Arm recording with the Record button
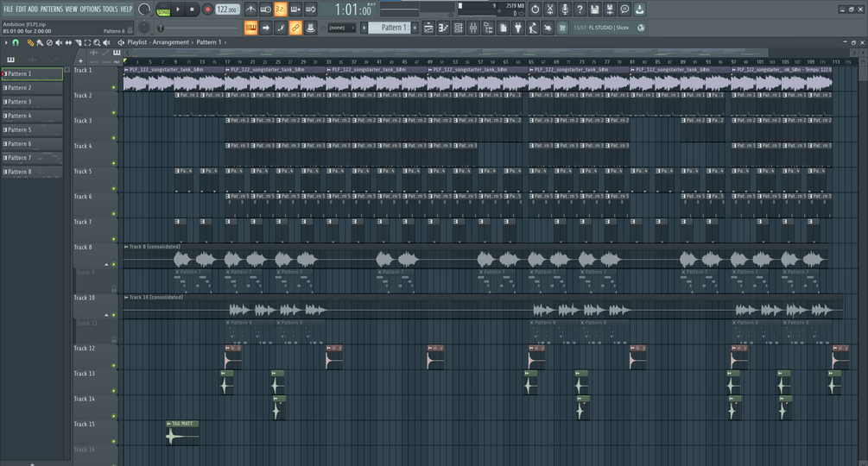Viewport: 868px width, 466px height. 207,9
